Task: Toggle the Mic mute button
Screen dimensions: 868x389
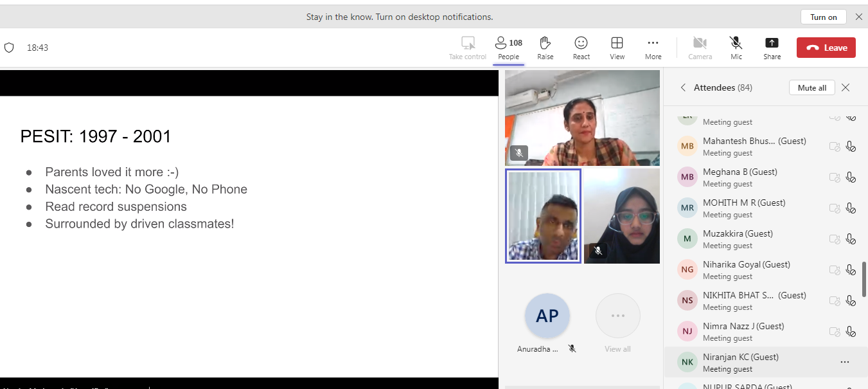Action: tap(736, 43)
